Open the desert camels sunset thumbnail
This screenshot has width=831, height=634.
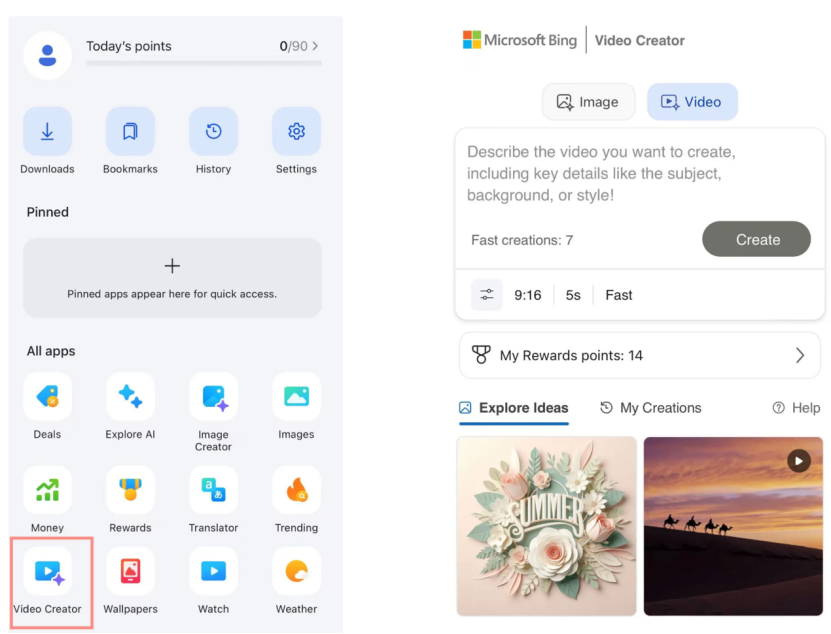[x=733, y=526]
